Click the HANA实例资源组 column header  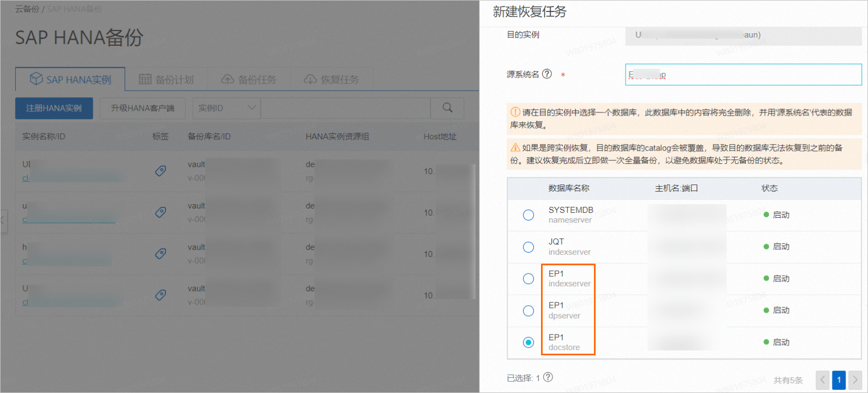337,136
